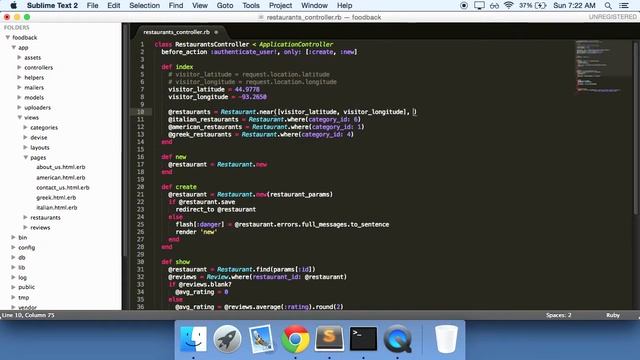
Task: Open the Apple menu
Action: click(x=13, y=5)
